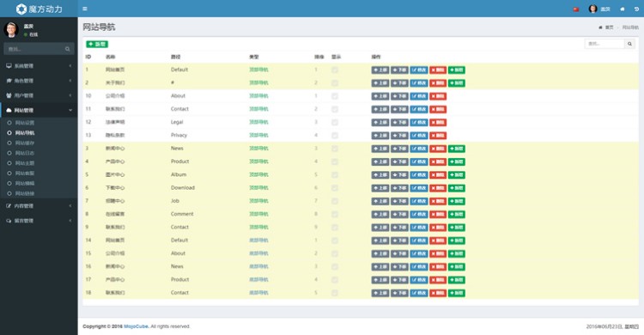
Task: Open the MojoCube link in footer
Action: coord(136,326)
